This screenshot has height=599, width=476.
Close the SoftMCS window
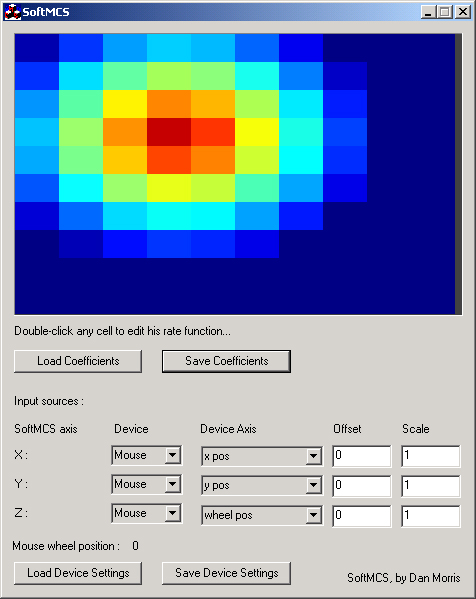point(463,12)
